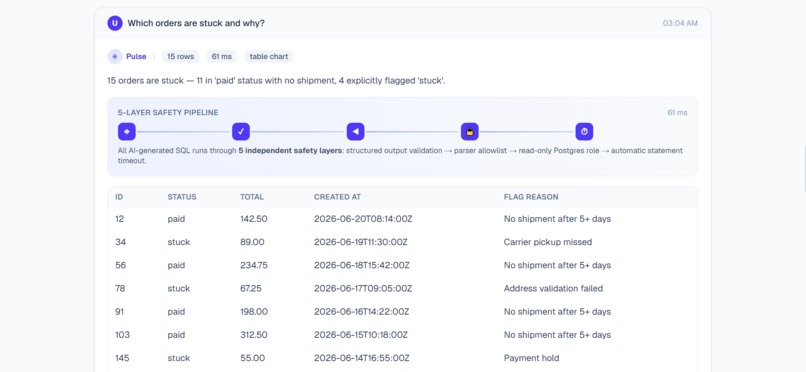This screenshot has width=806, height=372.
Task: Click 'Address validation failed' flag reason
Action: tap(553, 288)
